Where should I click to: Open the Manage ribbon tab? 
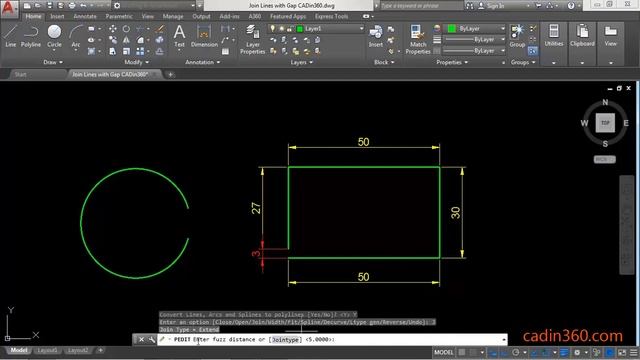pyautogui.click(x=173, y=16)
